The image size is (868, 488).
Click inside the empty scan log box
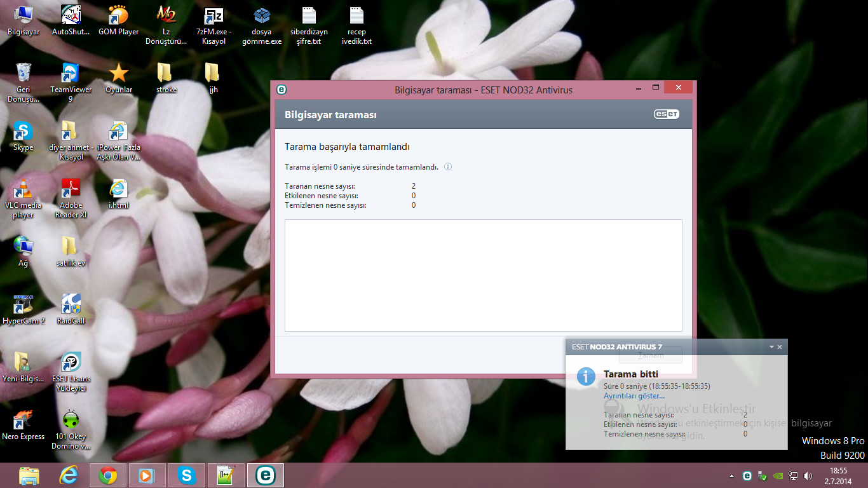483,275
